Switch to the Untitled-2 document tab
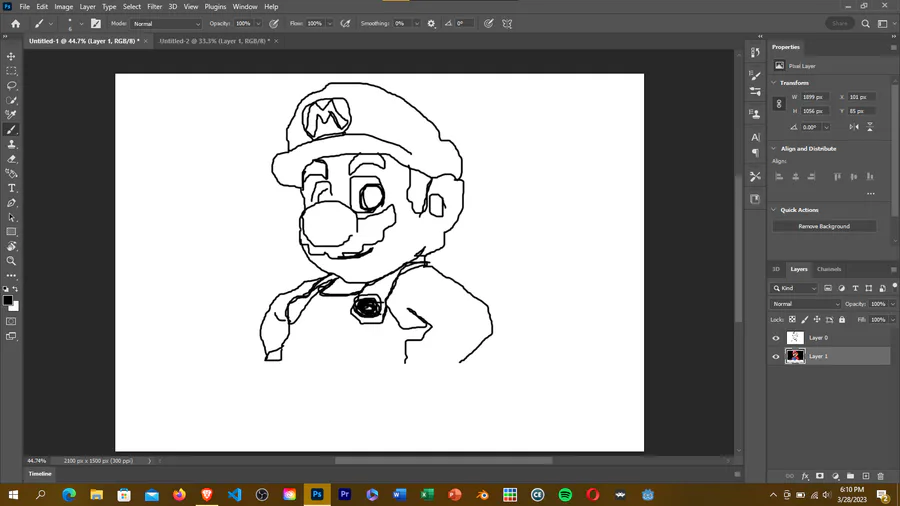The height and width of the screenshot is (506, 900). click(x=214, y=41)
